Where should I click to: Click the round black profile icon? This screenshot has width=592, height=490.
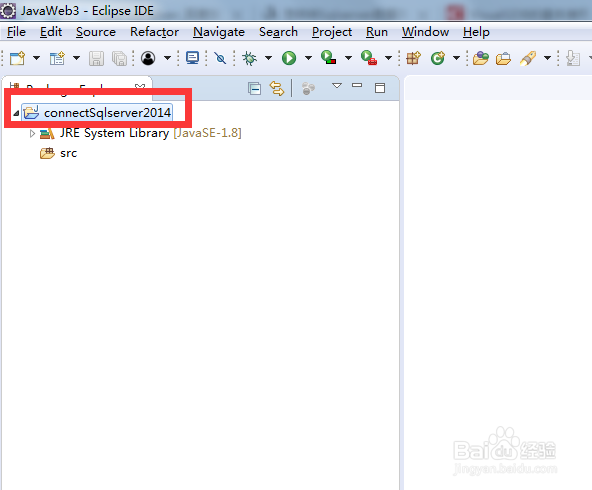pyautogui.click(x=148, y=58)
